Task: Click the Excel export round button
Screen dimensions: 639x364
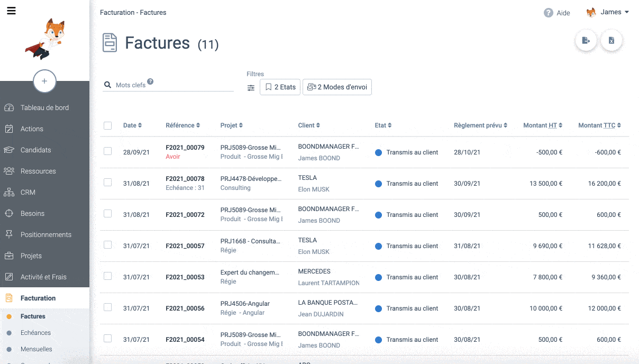Action: 611,41
